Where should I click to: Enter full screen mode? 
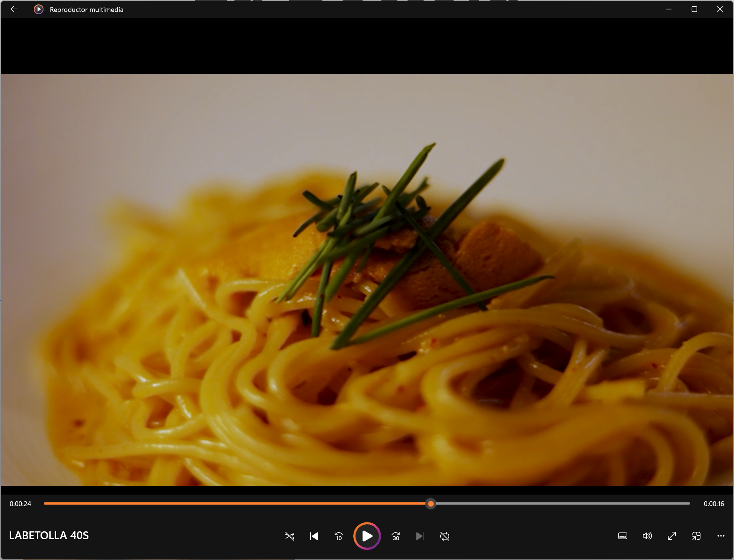point(672,536)
